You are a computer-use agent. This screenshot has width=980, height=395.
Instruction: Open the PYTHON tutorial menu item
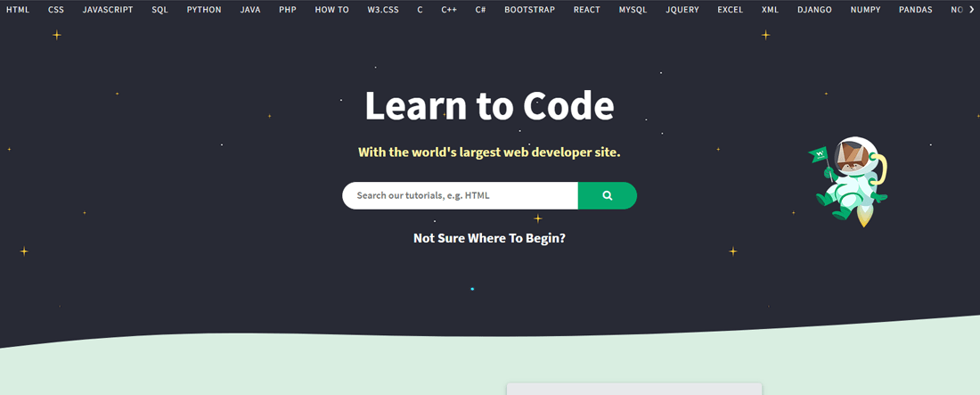[x=204, y=10]
